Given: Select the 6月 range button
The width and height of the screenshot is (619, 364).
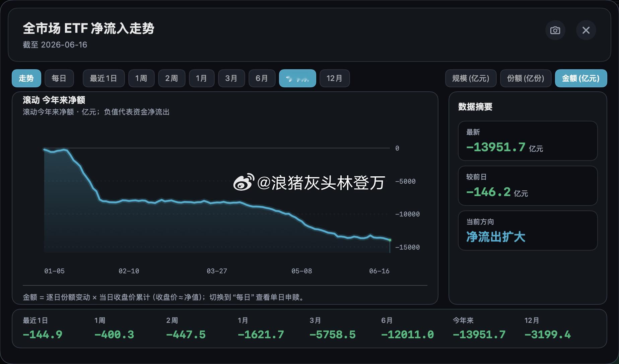Looking at the screenshot, I should (x=262, y=78).
